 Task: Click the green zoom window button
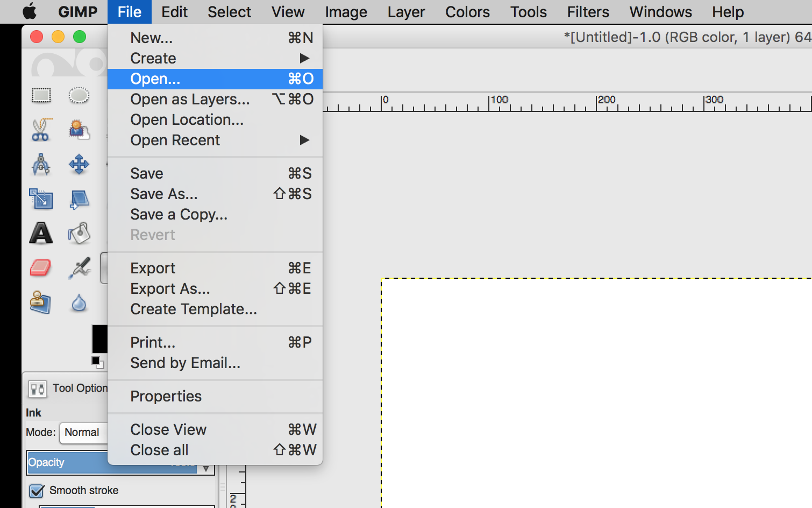pyautogui.click(x=80, y=37)
